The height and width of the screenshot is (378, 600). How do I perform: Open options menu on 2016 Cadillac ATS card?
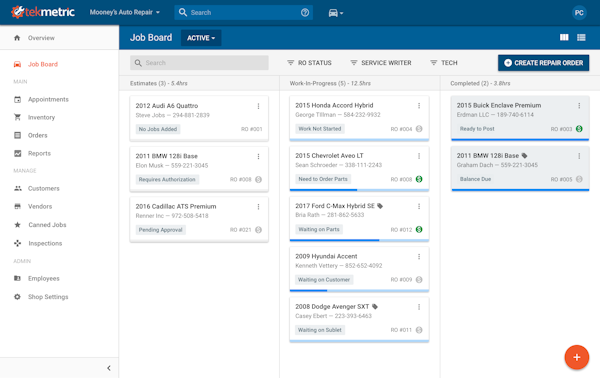click(x=258, y=207)
